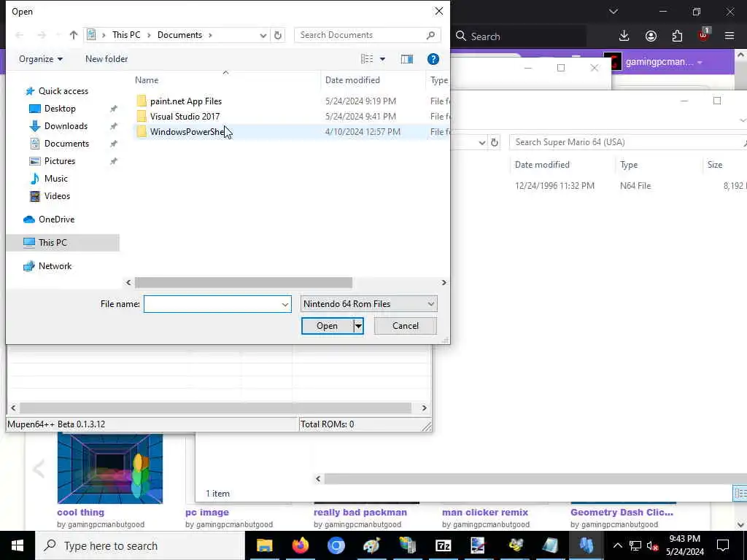Sort by Type column in Explorer window

[x=629, y=165]
